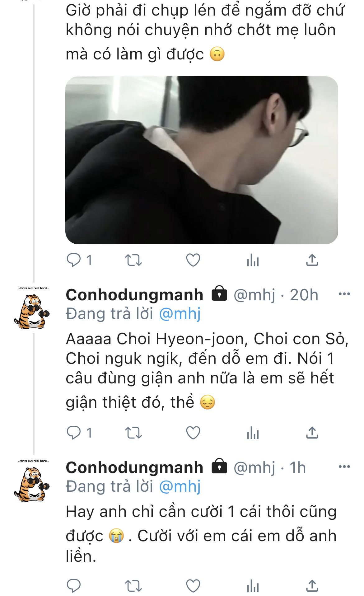Open tiger avatar on the 20h tweet
The image size is (364, 596).
32,310
